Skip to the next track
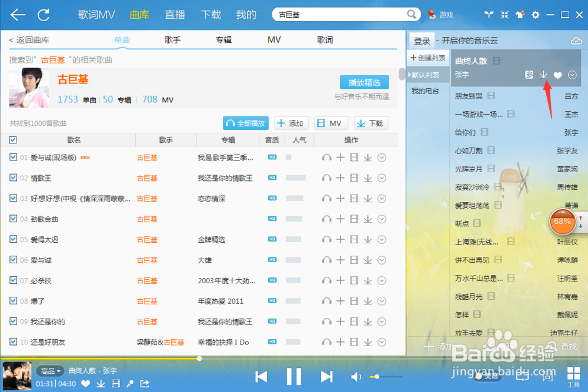588x392 pixels. (x=326, y=377)
